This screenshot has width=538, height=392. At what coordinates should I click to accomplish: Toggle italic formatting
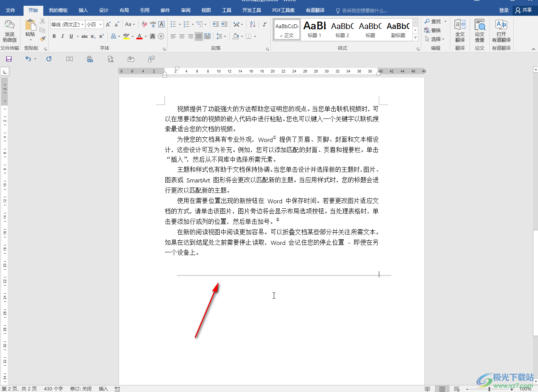point(63,36)
